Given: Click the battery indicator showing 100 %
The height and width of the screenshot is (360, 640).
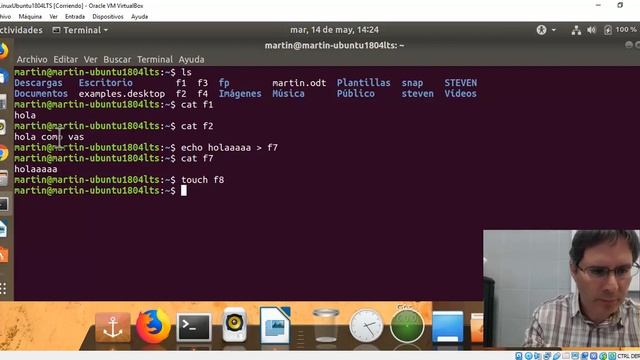Looking at the screenshot, I should [620, 30].
